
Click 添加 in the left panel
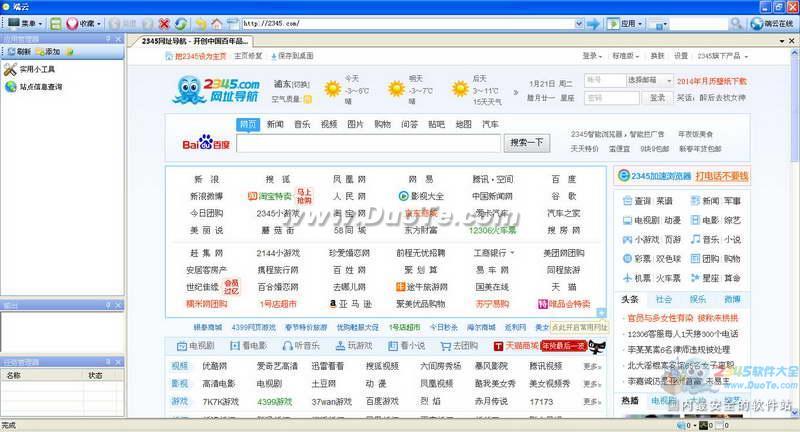tap(48, 52)
